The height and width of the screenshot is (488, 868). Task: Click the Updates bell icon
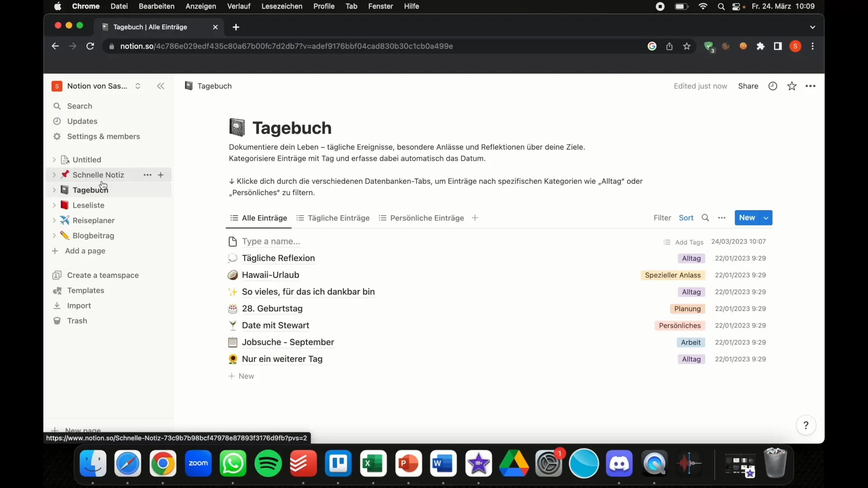[57, 121]
